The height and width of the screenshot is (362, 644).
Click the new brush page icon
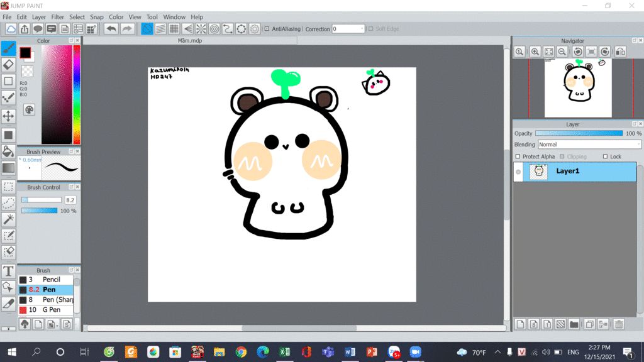38,324
